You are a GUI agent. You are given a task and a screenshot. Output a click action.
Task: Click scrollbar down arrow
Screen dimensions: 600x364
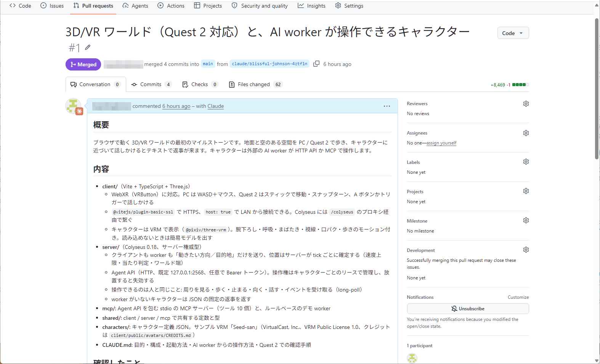tap(597, 361)
